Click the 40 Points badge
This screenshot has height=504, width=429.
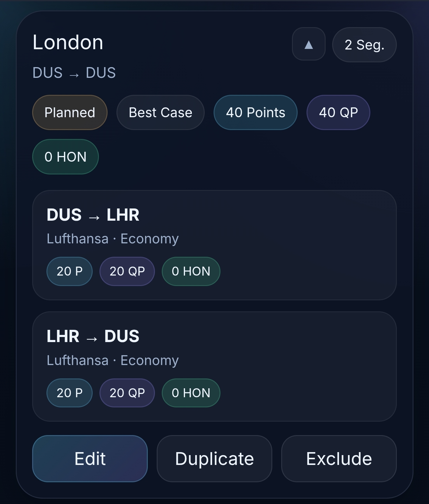click(x=255, y=112)
